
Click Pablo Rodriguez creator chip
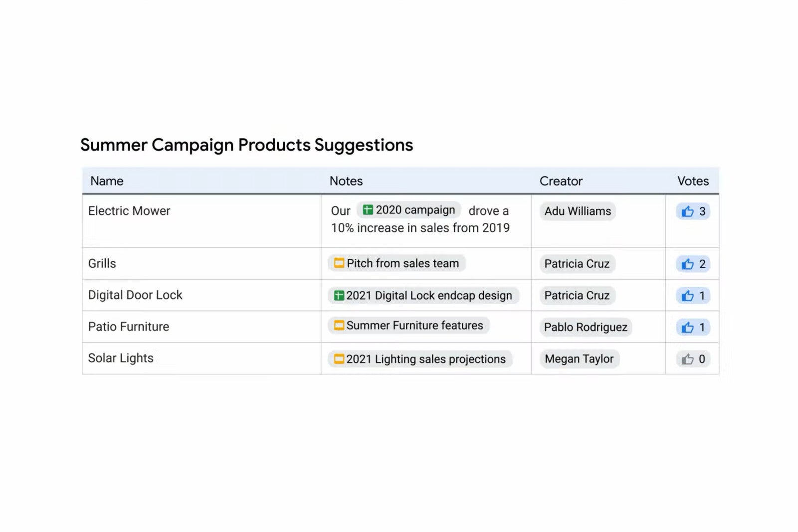tap(586, 327)
